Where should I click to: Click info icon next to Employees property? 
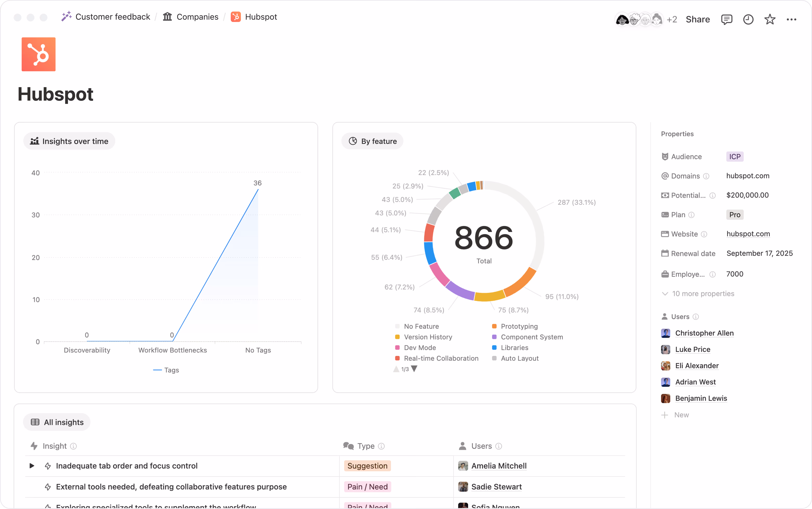coord(712,274)
